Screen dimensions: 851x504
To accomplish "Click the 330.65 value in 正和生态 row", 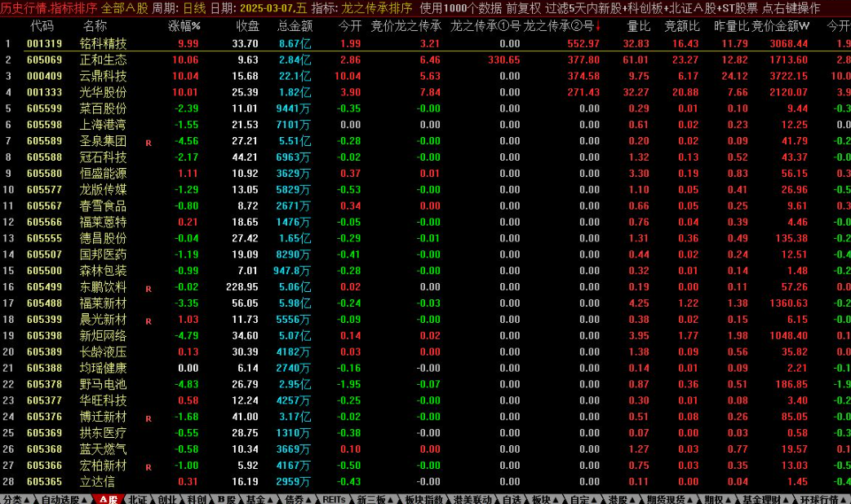I will click(x=503, y=60).
